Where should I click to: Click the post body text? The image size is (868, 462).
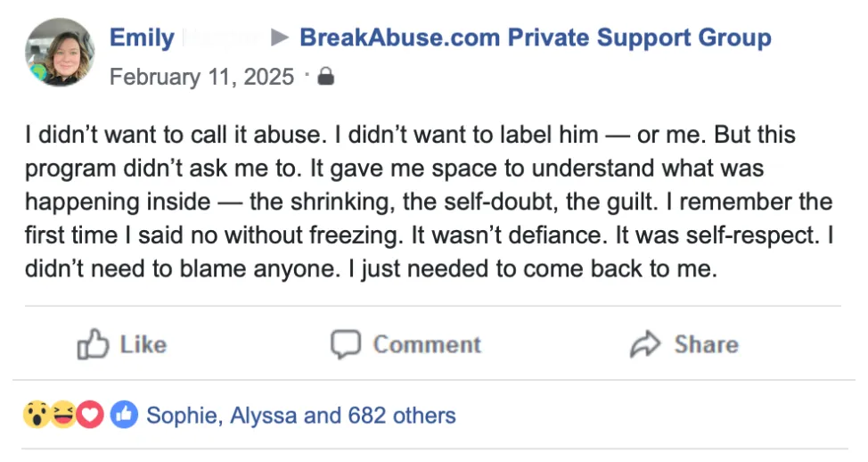coord(429,202)
